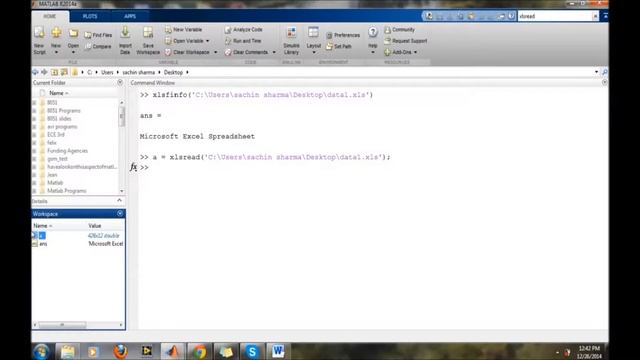Viewport: 640px width, 360px height.
Task: Open Firefox from the taskbar
Action: coord(120,351)
